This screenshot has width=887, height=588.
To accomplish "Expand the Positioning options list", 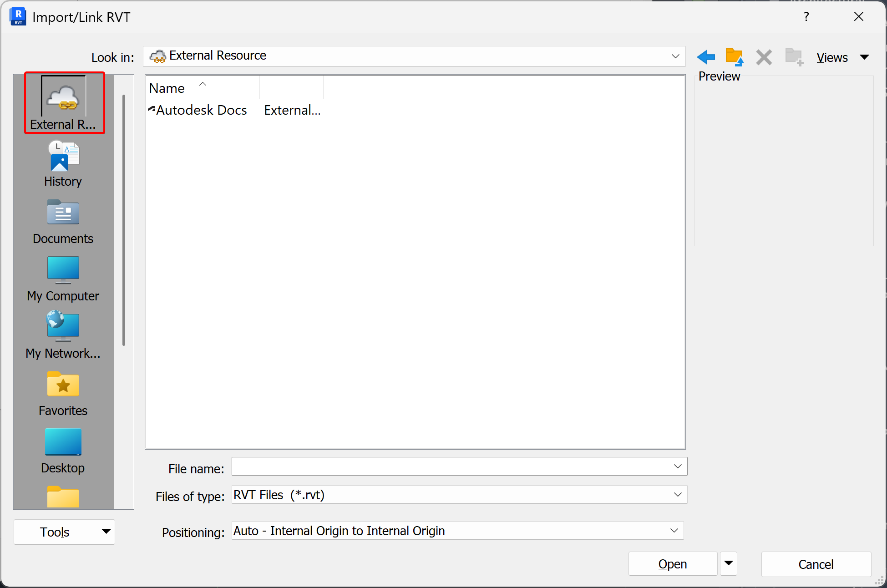I will click(x=674, y=531).
